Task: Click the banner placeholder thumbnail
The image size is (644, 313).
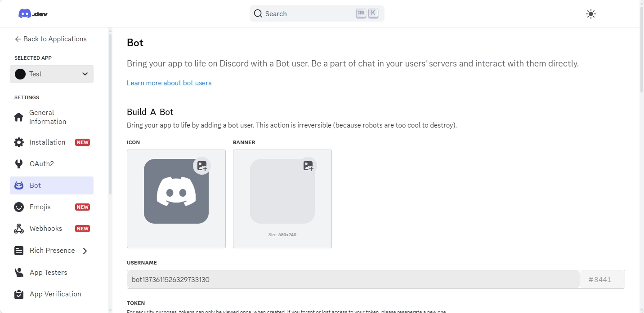Action: (282, 191)
